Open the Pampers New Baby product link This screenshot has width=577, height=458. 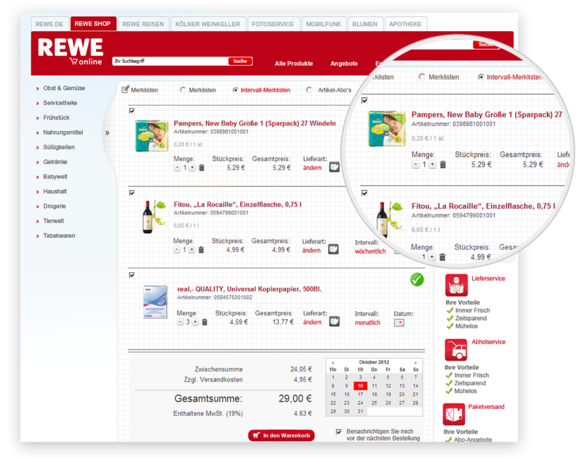pos(255,123)
